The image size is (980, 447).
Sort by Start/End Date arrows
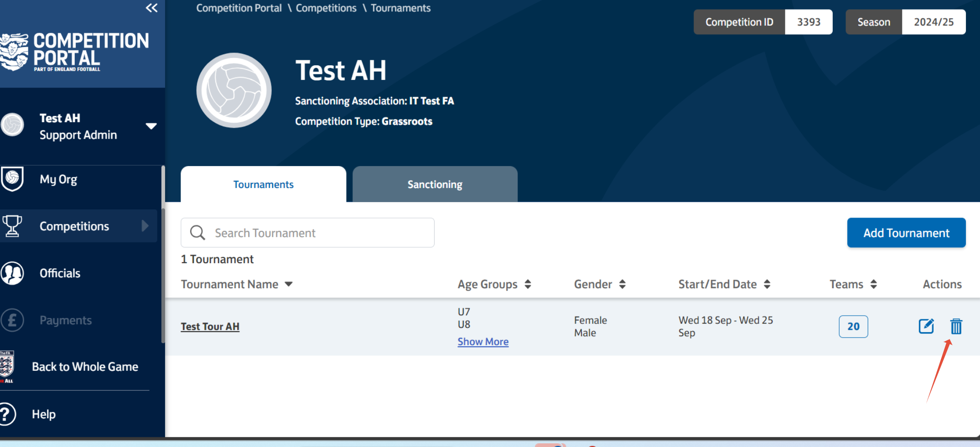(x=767, y=284)
